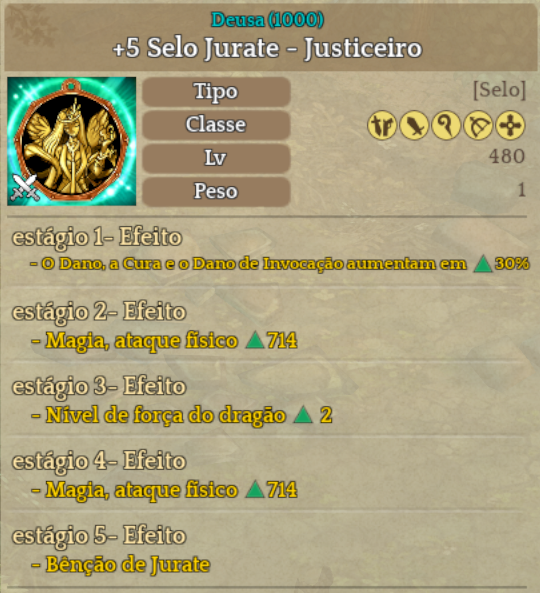Click the level value 480

507,156
